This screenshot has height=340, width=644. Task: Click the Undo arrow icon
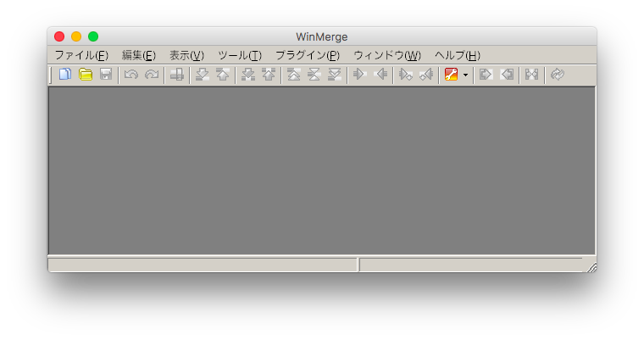(131, 75)
